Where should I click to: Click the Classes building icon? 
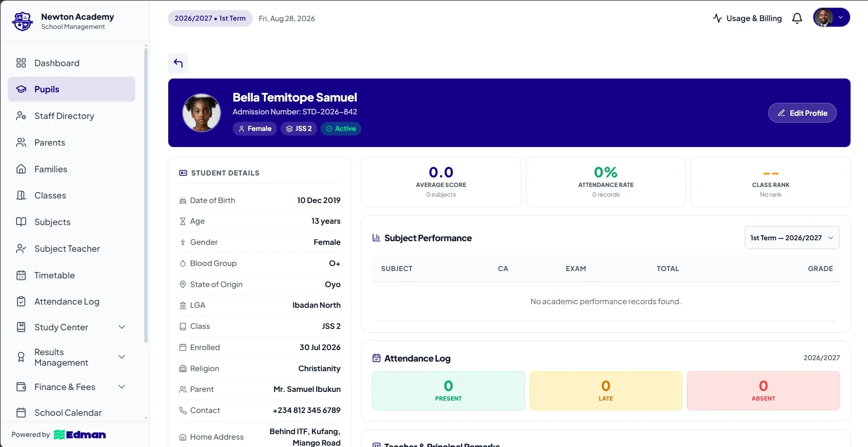pyautogui.click(x=21, y=195)
